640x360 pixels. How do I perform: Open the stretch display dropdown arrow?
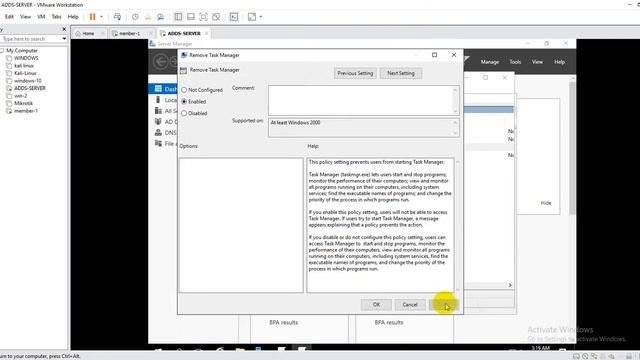coord(260,17)
